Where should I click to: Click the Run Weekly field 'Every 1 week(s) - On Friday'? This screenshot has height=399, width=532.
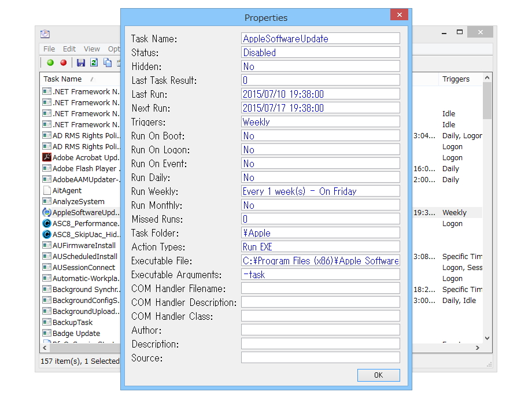[320, 191]
